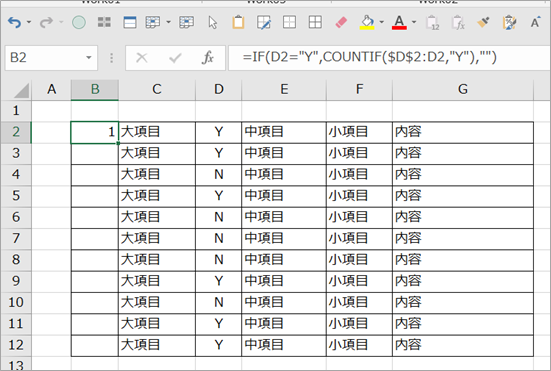Select the pointer arrow select-objects tool
551x371 pixels.
(x=213, y=22)
